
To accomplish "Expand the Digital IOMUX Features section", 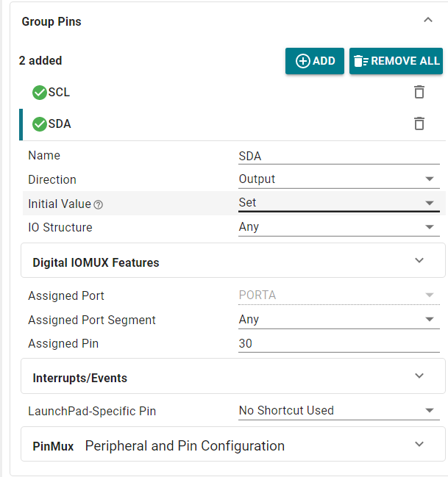I will pos(233,260).
